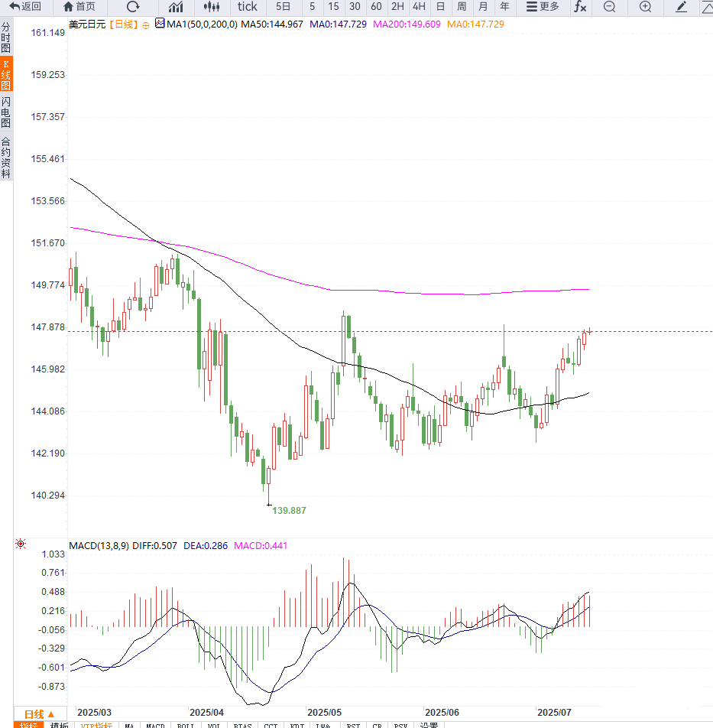Screen dimensions: 713x728
Task: Open the 分时图 side tab
Action: [x=6, y=37]
